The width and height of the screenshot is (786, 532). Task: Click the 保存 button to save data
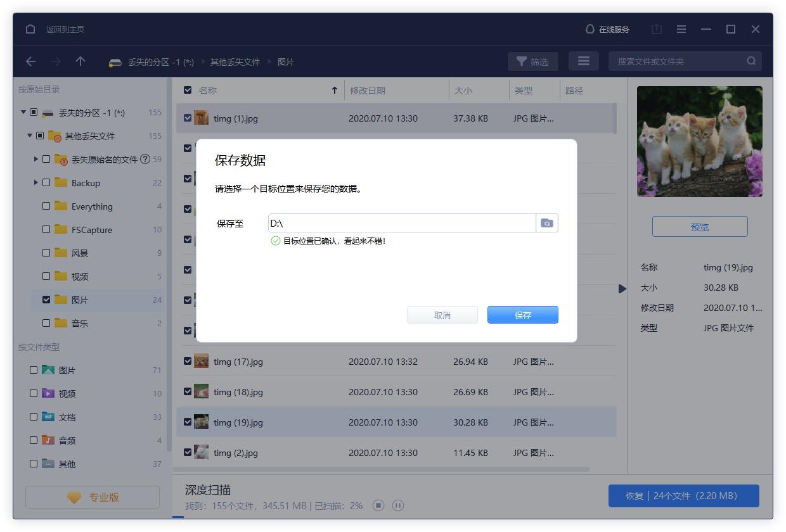522,314
